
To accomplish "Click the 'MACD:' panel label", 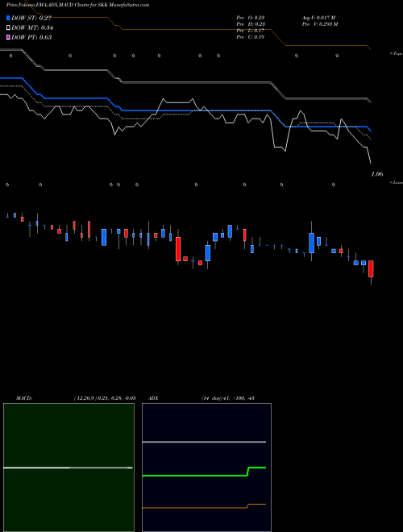I will [24, 398].
